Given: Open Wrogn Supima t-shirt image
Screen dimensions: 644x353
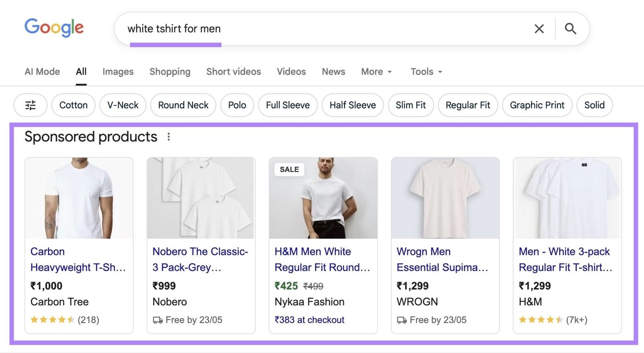Looking at the screenshot, I should click(x=445, y=198).
